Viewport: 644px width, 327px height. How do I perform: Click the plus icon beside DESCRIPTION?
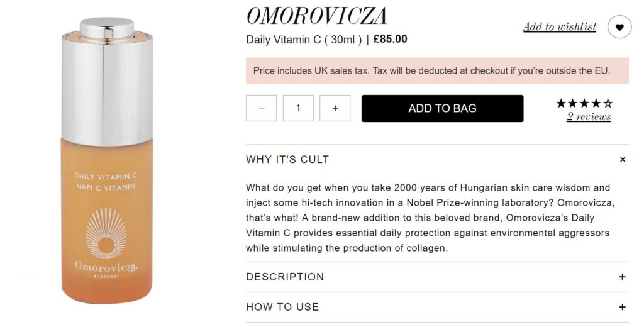point(623,277)
